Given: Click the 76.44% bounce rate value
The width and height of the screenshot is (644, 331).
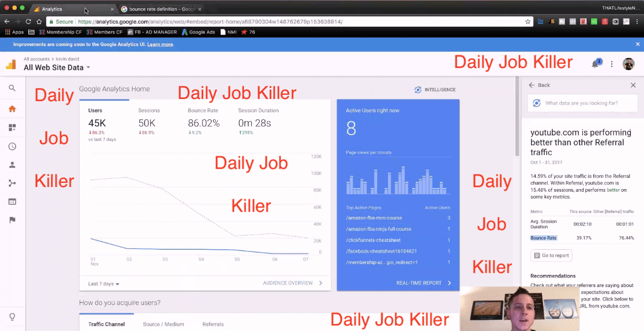Looking at the screenshot, I should coord(626,238).
